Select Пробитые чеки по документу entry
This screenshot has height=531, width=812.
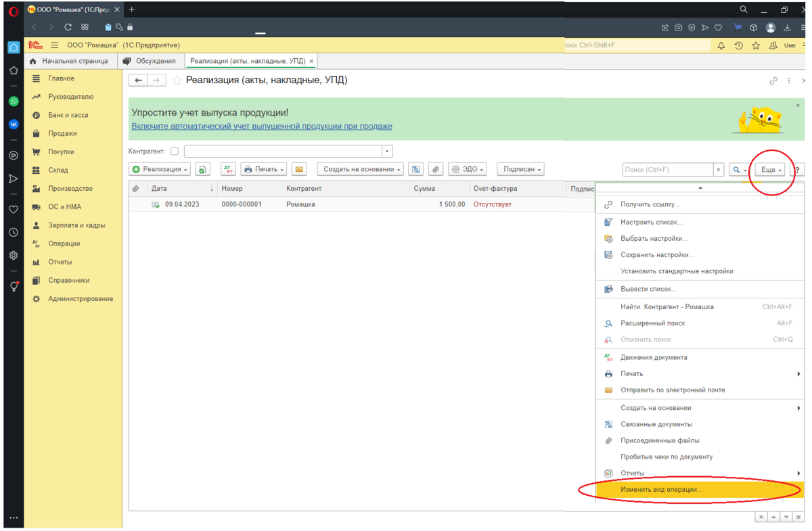pos(700,457)
